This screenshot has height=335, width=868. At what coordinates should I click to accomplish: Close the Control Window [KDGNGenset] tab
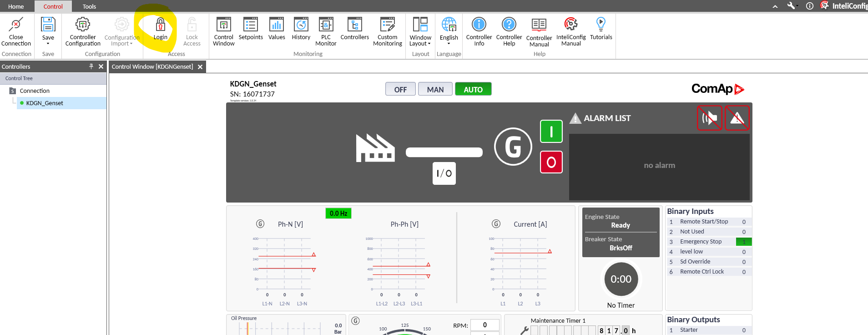click(200, 67)
